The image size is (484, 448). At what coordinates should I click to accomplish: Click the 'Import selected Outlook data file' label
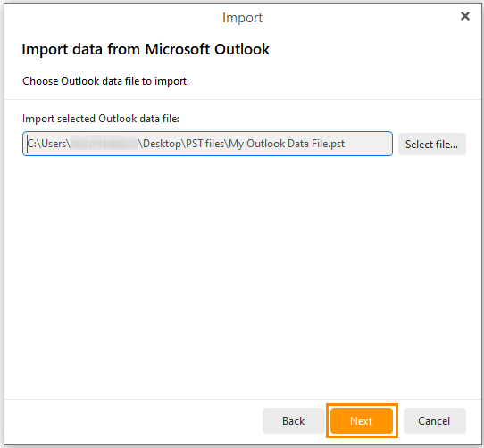point(101,119)
